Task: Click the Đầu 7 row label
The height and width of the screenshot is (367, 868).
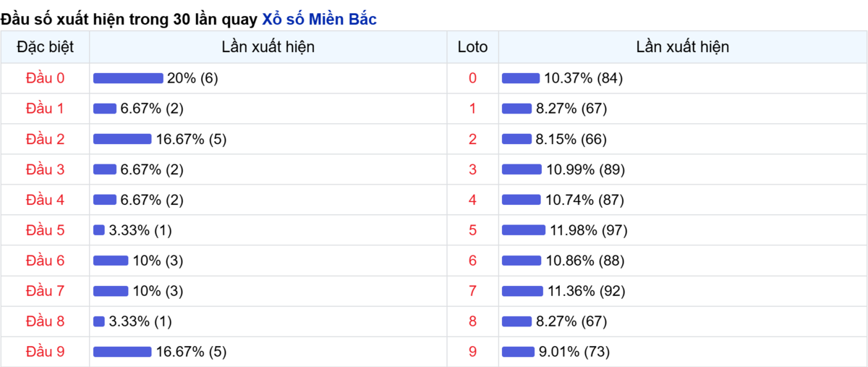Action: coord(45,291)
